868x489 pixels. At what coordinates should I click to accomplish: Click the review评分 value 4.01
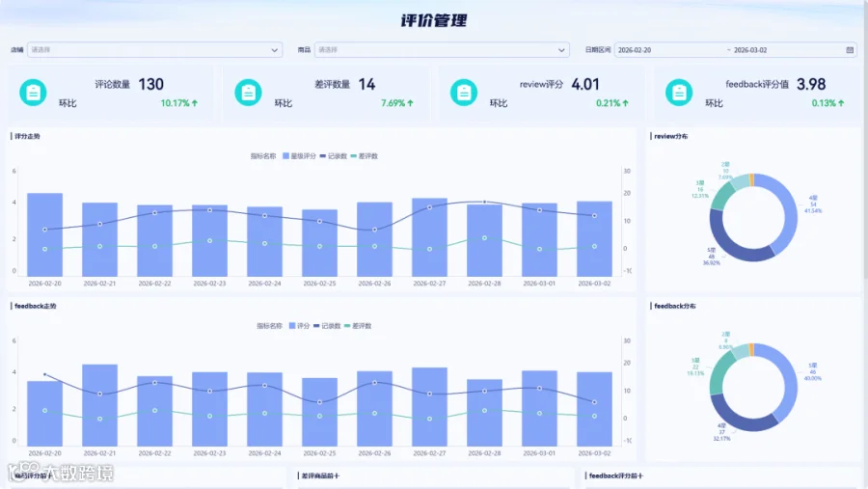pos(585,84)
